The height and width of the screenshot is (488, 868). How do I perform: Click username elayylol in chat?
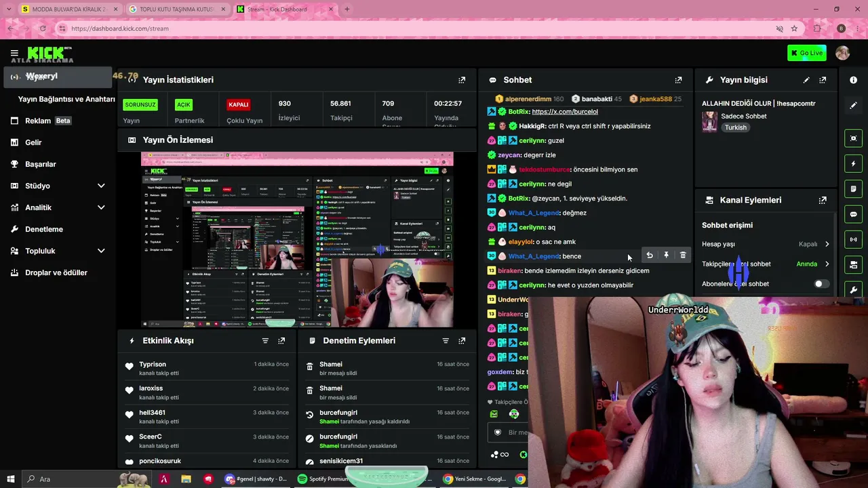[x=521, y=242]
